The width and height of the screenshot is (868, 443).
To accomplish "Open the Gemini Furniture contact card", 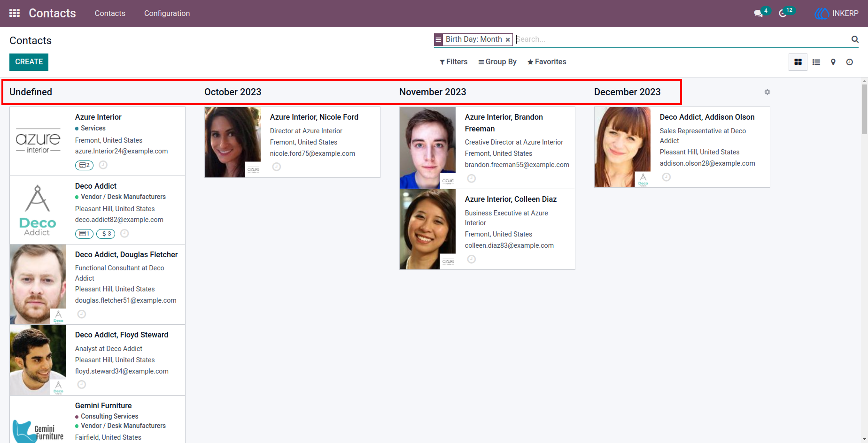I will 97,420.
